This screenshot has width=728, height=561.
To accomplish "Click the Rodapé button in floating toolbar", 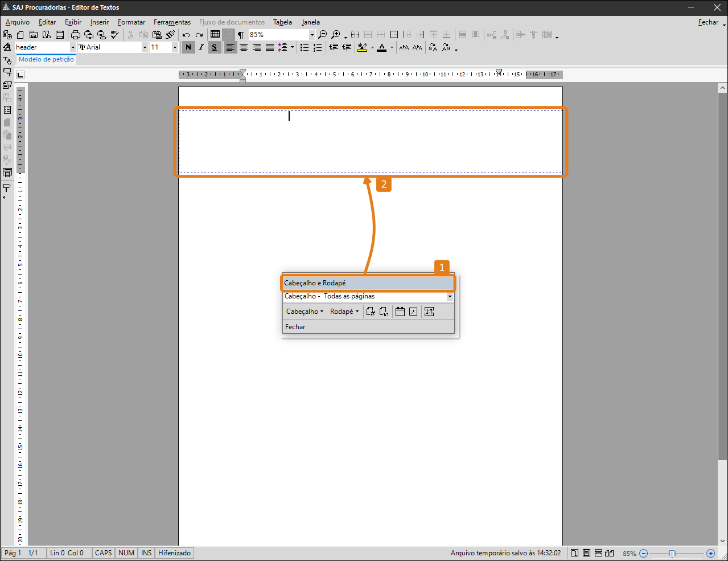I will click(344, 312).
